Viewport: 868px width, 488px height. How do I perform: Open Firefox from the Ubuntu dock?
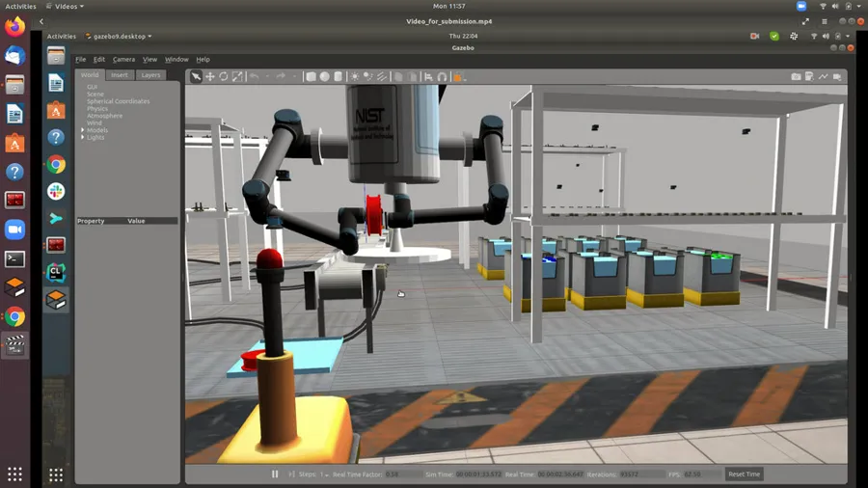(14, 27)
